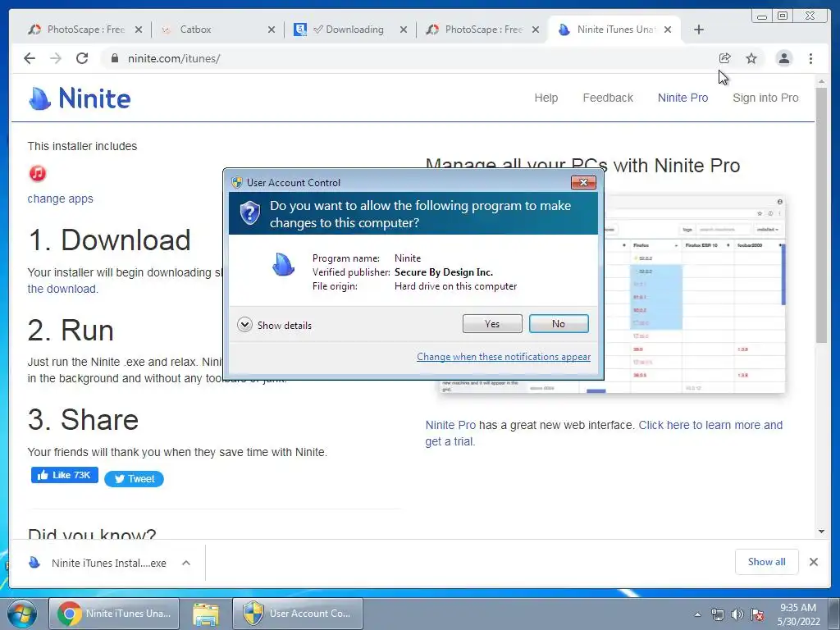The width and height of the screenshot is (840, 630).
Task: Click the browser Forward arrow
Action: pyautogui.click(x=56, y=58)
